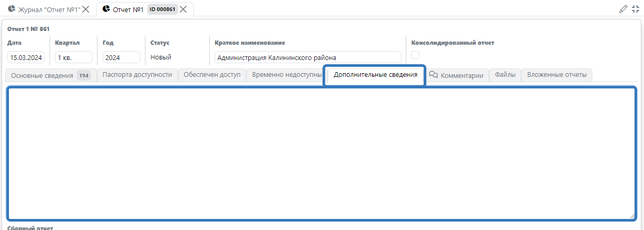Click pie chart icon on Журнал tab
The height and width of the screenshot is (230, 644).
coord(12,9)
